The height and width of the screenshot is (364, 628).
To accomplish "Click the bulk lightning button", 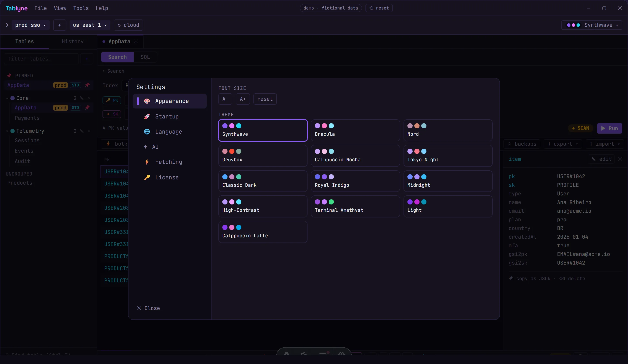I will (115, 144).
